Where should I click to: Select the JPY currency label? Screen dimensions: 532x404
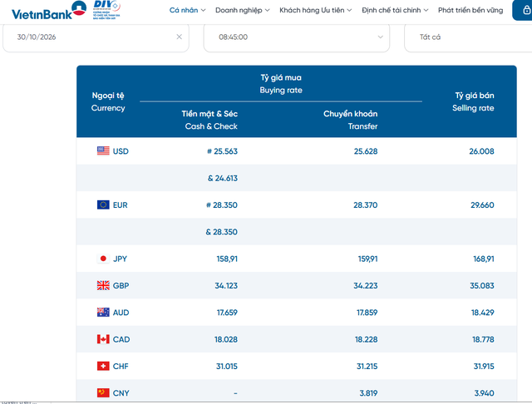click(x=120, y=259)
